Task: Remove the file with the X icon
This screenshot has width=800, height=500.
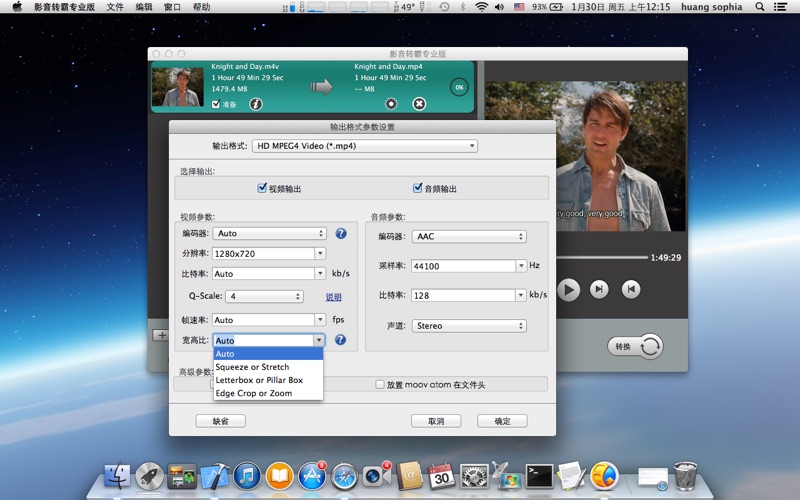Action: tap(419, 104)
